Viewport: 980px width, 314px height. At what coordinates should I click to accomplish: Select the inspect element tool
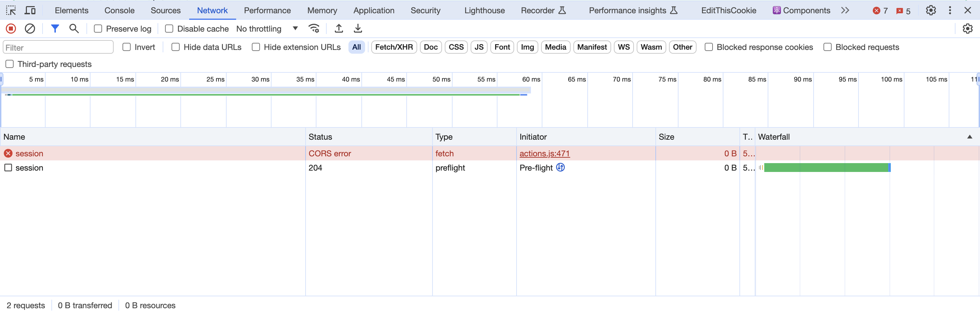click(x=11, y=10)
